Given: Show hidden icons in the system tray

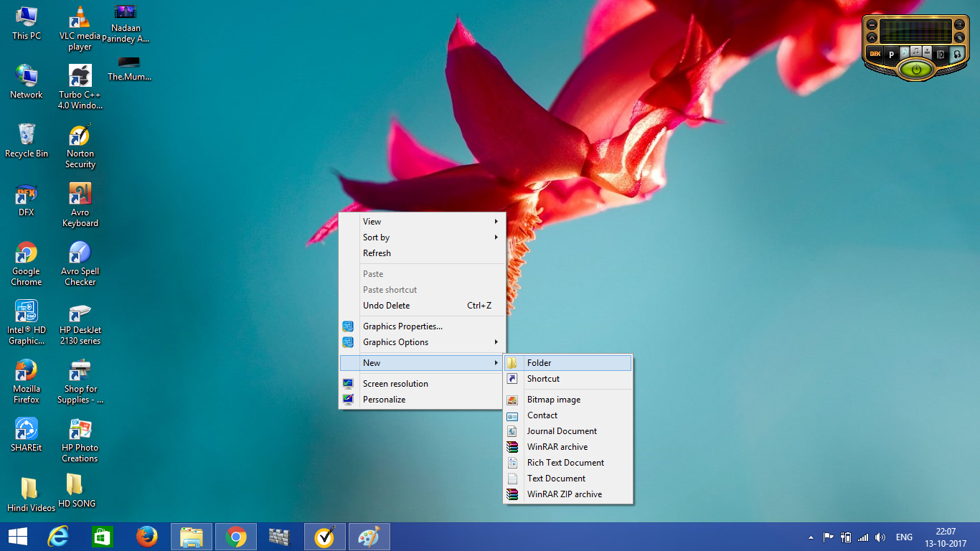Looking at the screenshot, I should 810,536.
